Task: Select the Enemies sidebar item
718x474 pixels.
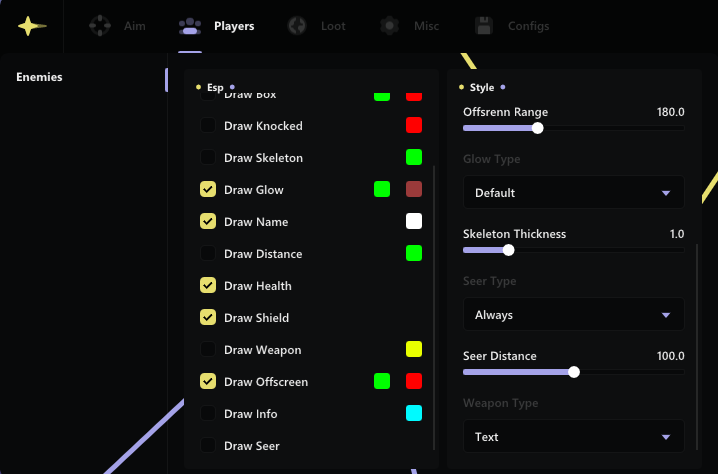Action: pos(40,77)
